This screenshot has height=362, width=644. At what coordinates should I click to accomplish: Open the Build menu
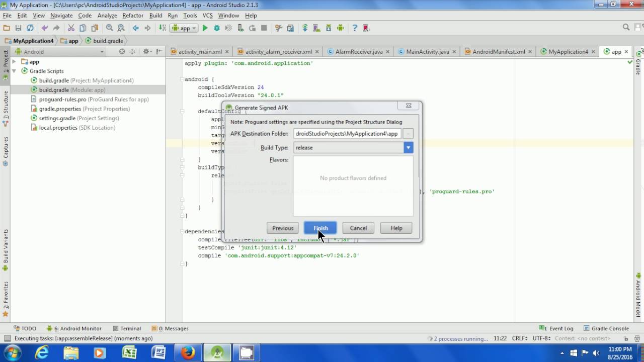tap(155, 16)
